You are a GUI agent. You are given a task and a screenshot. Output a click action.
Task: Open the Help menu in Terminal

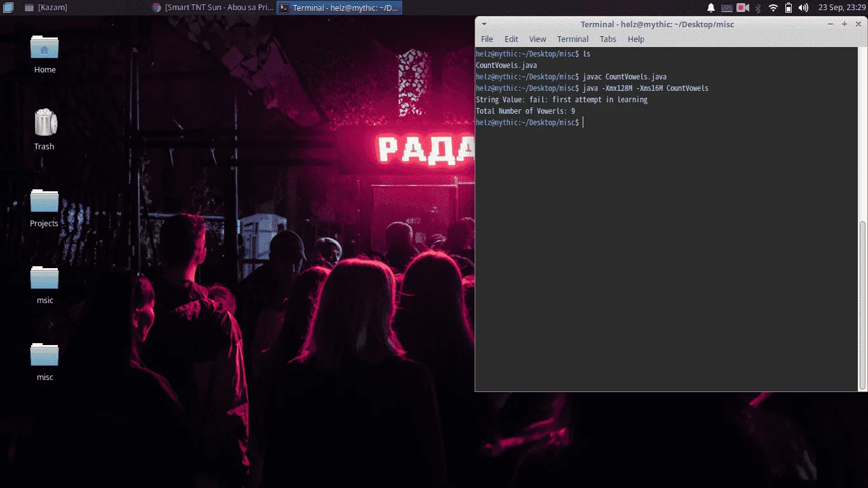pos(636,39)
